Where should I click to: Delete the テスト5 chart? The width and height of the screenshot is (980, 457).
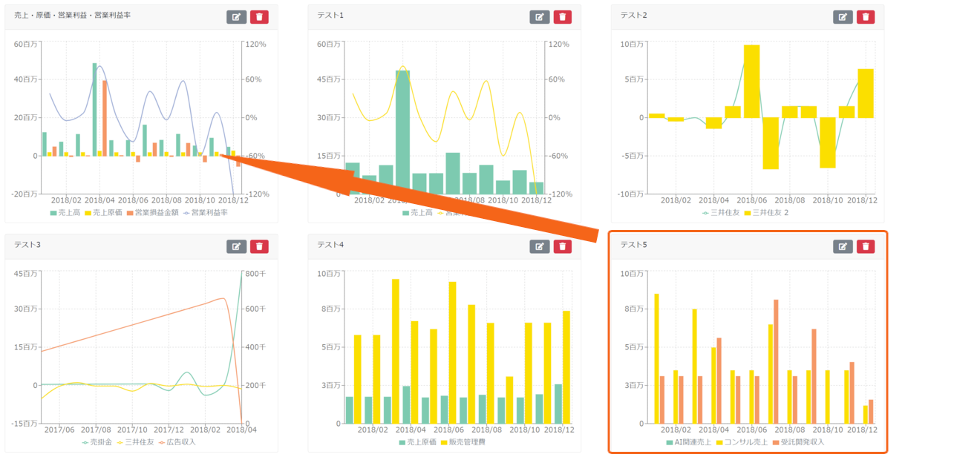tap(866, 246)
